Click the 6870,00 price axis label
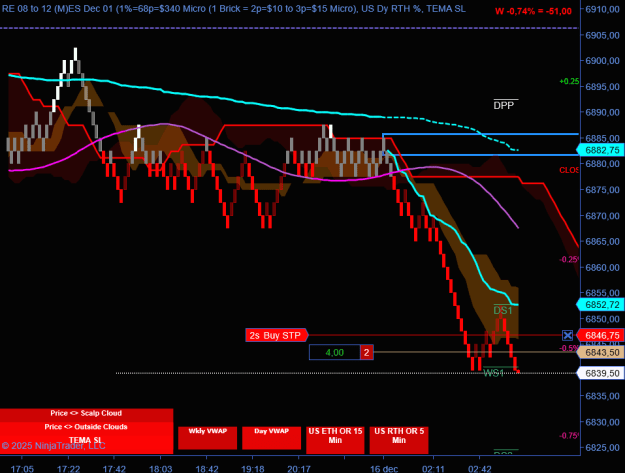625x473 pixels. 602,216
